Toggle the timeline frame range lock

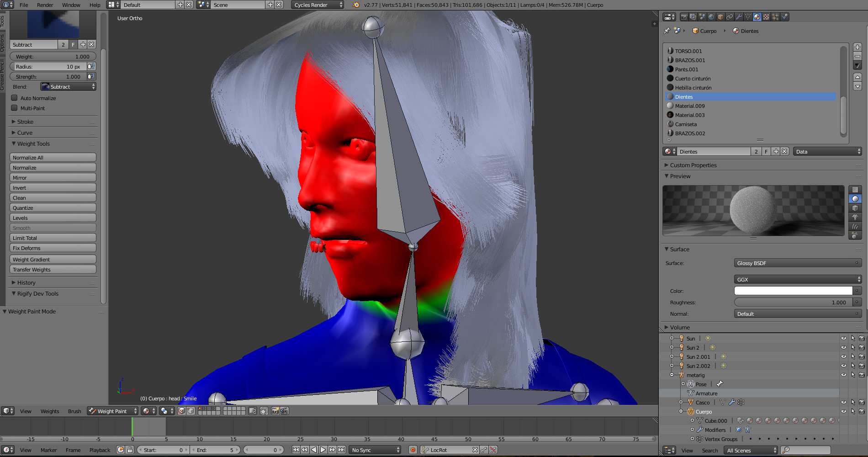pyautogui.click(x=130, y=450)
